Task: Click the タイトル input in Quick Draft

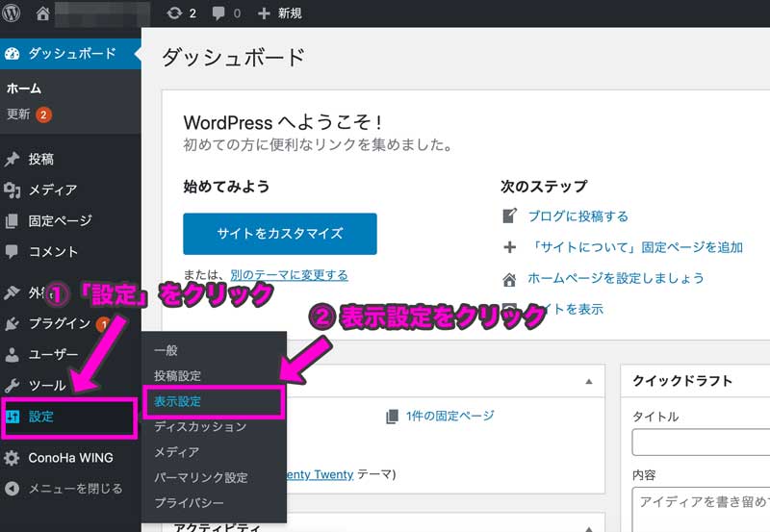Action: 701,443
